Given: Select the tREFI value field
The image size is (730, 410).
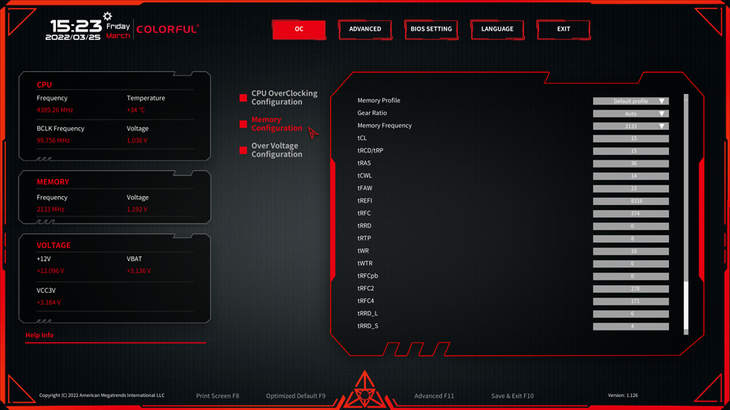Looking at the screenshot, I should point(630,201).
